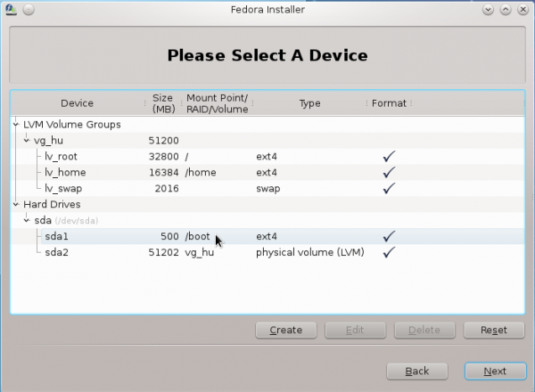Toggle Format checkmark for lv_root
The image size is (535, 392).
pyautogui.click(x=389, y=157)
